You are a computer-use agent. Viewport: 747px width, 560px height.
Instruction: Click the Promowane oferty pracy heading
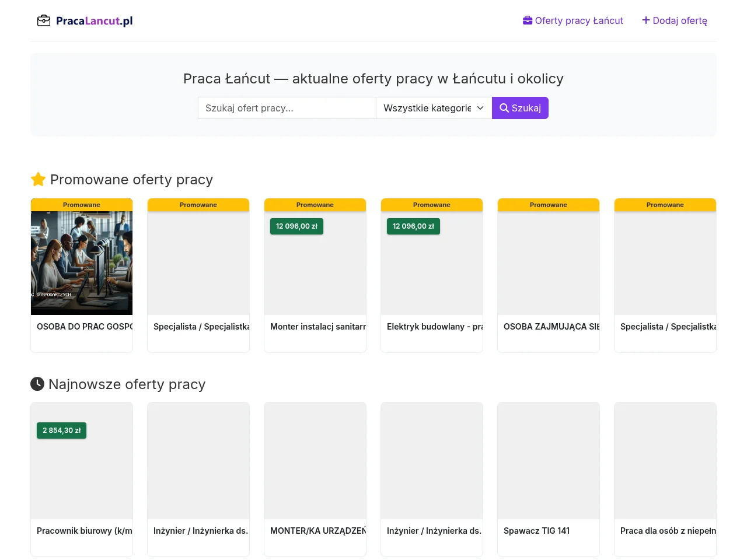coord(131,179)
